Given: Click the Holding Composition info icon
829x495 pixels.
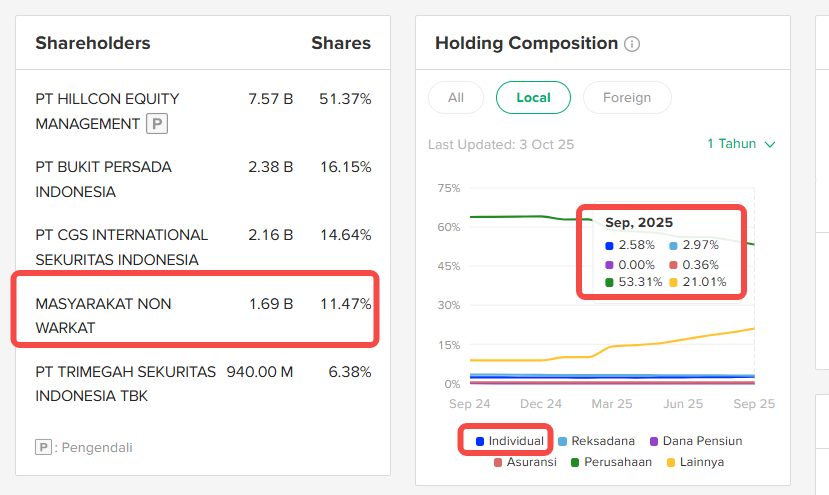Looking at the screenshot, I should (x=632, y=44).
